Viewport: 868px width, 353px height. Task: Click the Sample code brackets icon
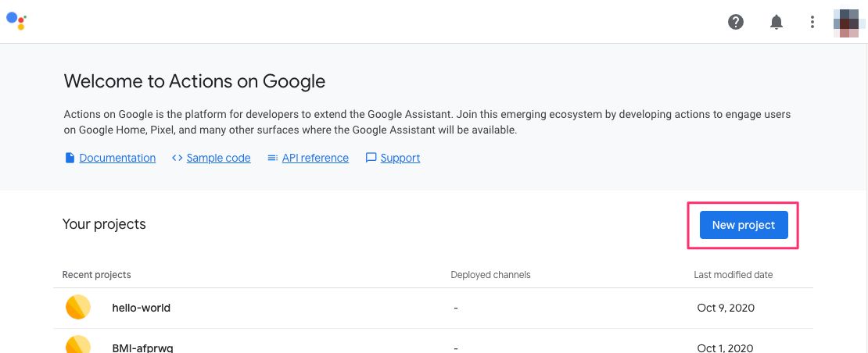click(x=178, y=158)
